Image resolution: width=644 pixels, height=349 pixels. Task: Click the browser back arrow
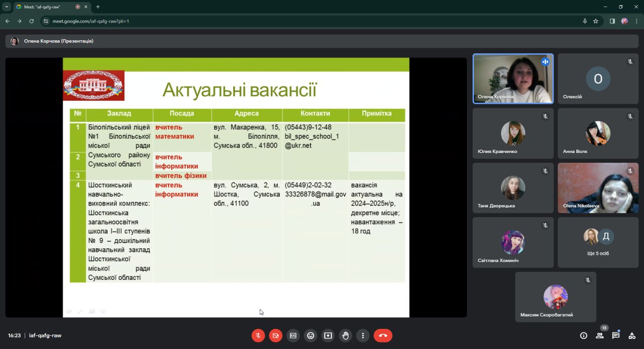7,21
